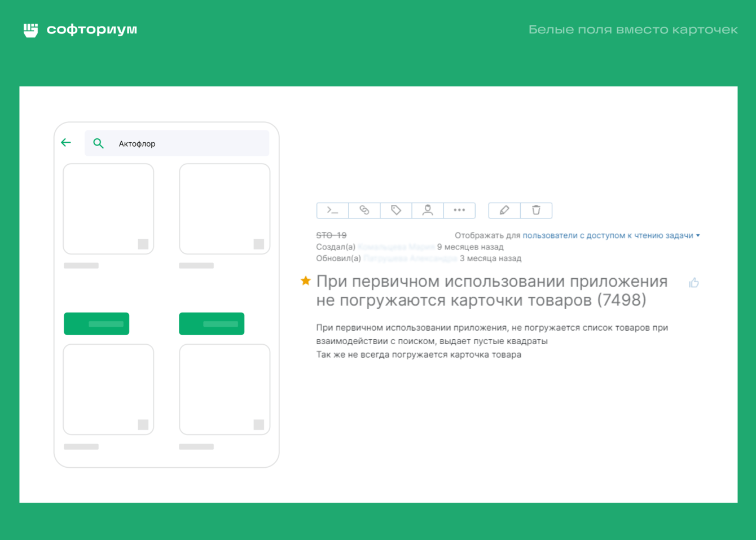
Task: Select the top-left empty product card
Action: pos(108,209)
